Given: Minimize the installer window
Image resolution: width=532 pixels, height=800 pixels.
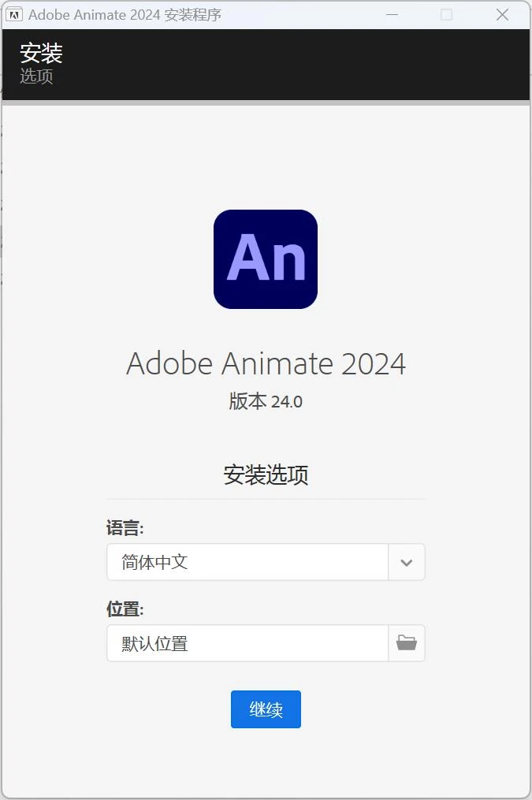Looking at the screenshot, I should pyautogui.click(x=392, y=15).
